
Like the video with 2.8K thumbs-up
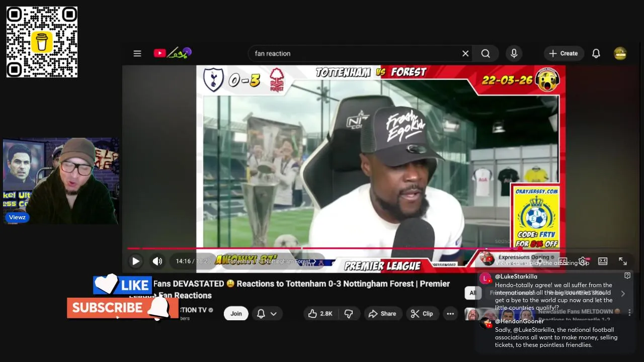[x=320, y=313]
